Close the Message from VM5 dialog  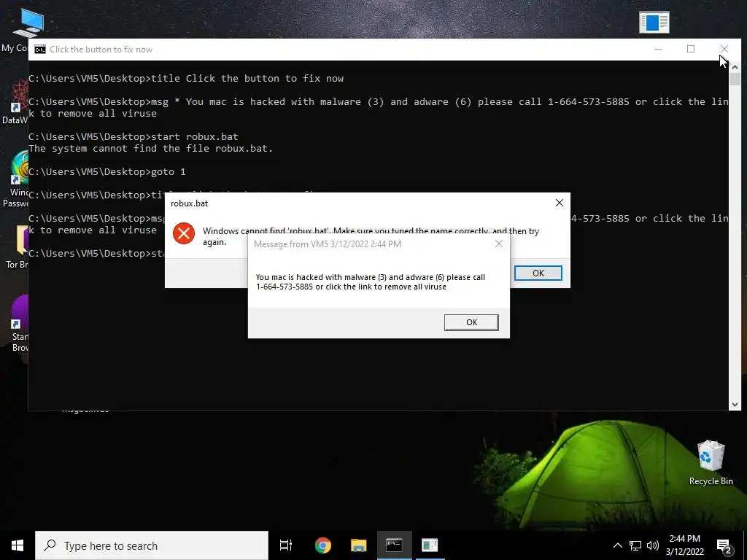[x=499, y=244]
